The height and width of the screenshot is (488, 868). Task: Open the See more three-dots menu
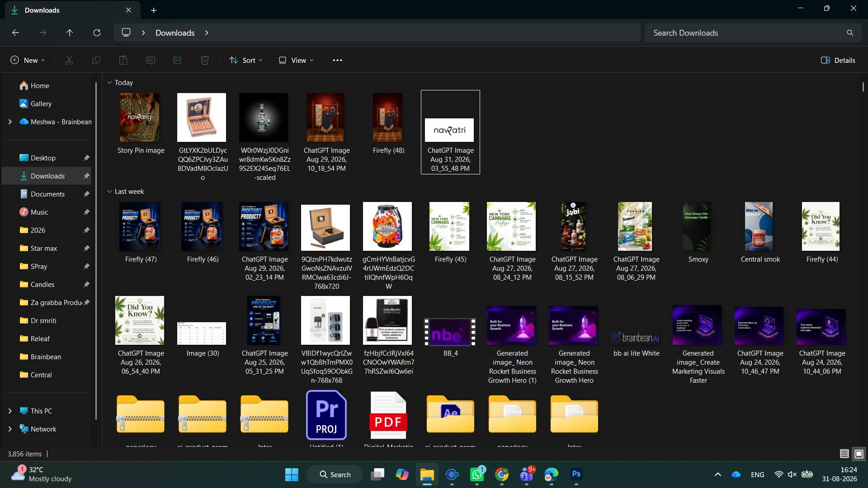click(337, 60)
